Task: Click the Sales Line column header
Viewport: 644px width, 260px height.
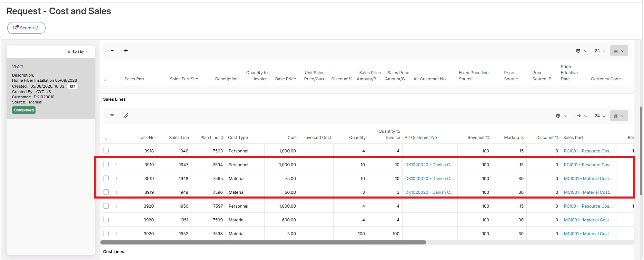Action: point(179,138)
